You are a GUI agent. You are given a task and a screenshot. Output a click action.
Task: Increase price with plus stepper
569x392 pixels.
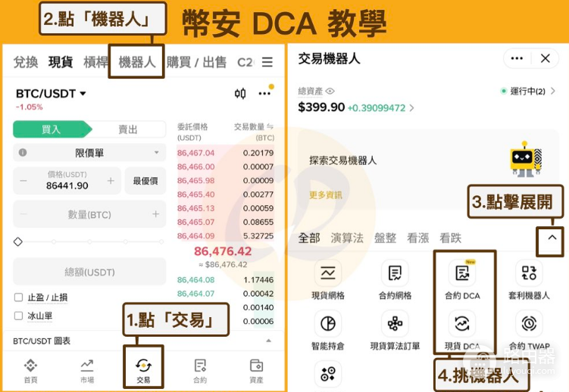pos(111,181)
